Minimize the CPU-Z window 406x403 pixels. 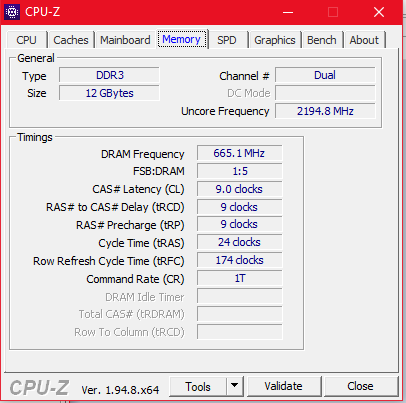tap(288, 12)
